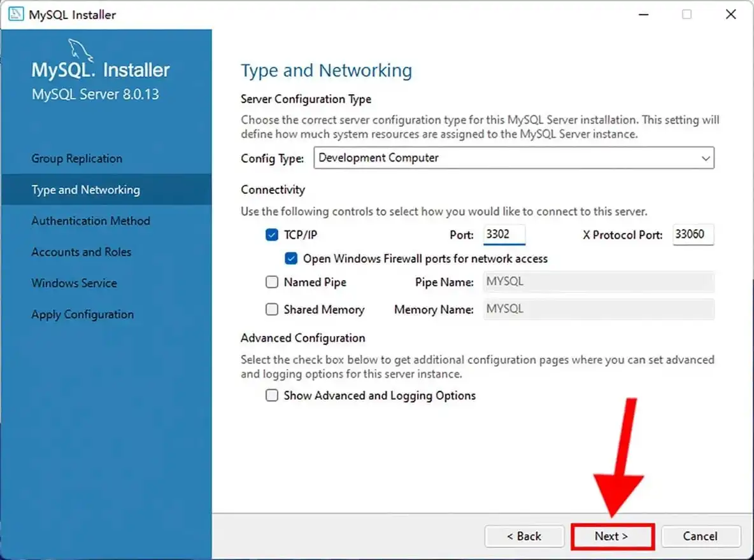Click the 'Config Type:' label
This screenshot has width=754, height=560.
(273, 158)
